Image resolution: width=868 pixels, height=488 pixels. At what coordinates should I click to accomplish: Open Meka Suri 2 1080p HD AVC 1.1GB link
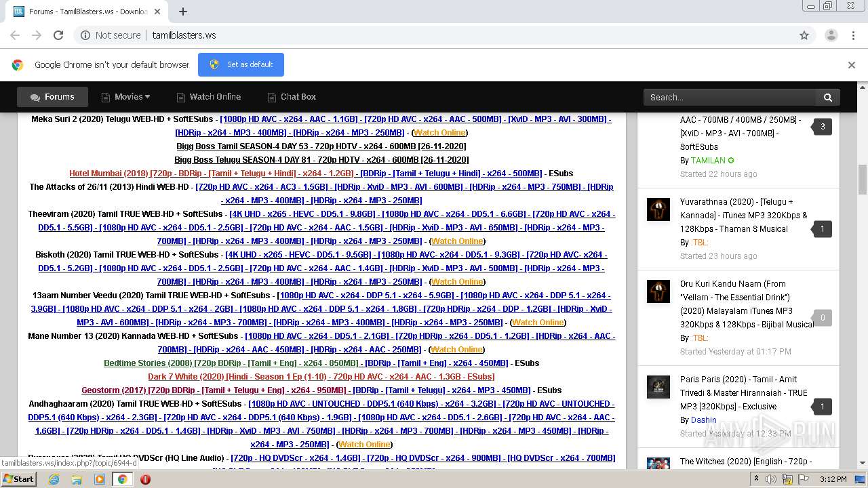pos(289,119)
